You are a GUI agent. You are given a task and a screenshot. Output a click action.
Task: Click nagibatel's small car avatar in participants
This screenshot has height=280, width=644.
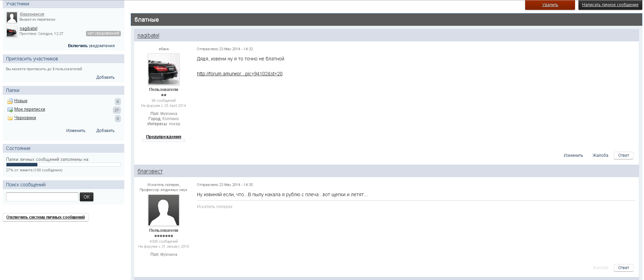(12, 32)
